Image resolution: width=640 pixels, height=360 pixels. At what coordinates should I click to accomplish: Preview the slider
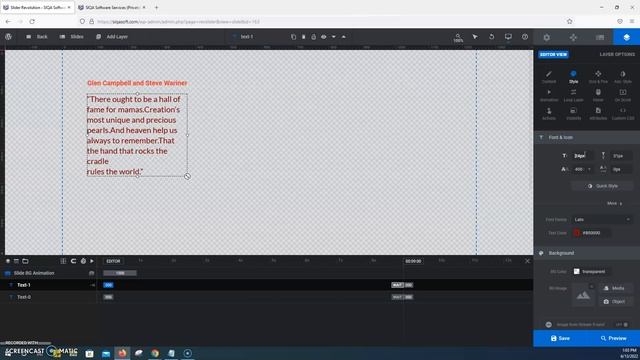[x=613, y=338]
